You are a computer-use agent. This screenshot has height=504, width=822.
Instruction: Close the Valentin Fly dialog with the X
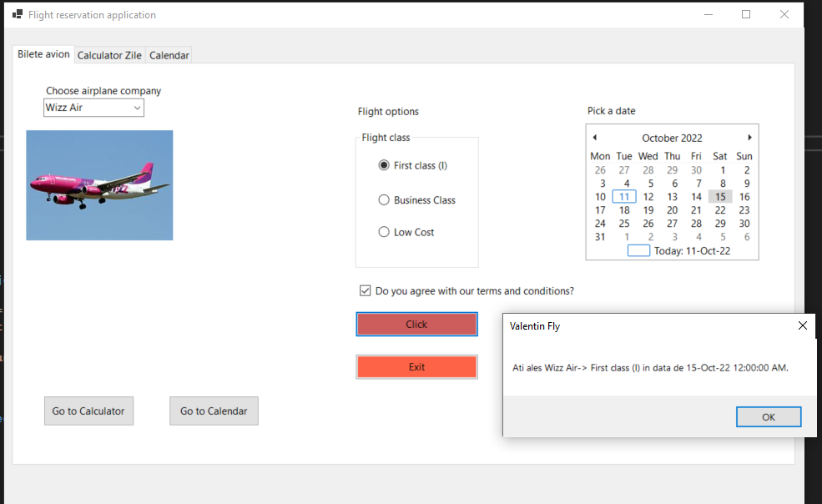802,325
